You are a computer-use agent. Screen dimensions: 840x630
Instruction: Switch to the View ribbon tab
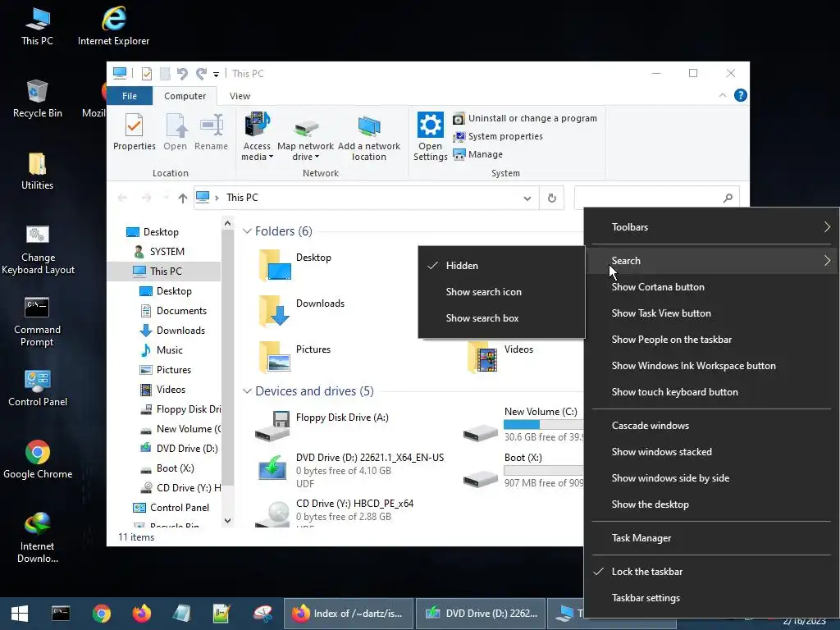point(240,96)
